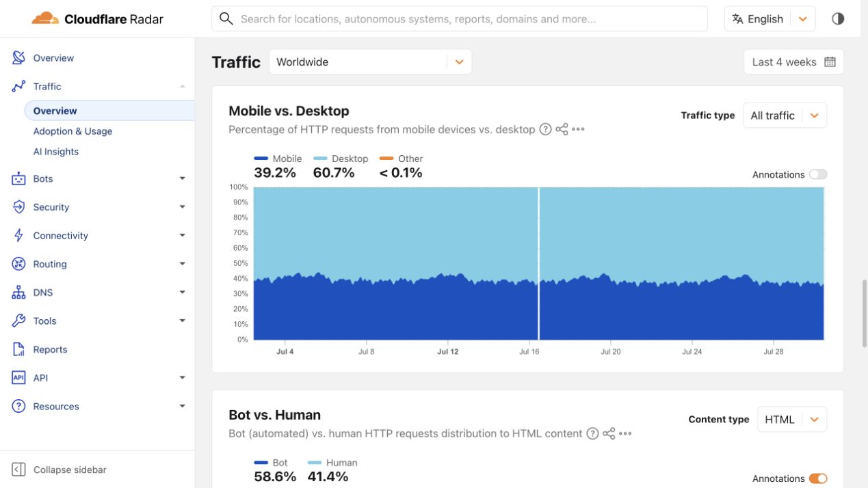868x488 pixels.
Task: Toggle Human series in legend
Action: pyautogui.click(x=332, y=463)
